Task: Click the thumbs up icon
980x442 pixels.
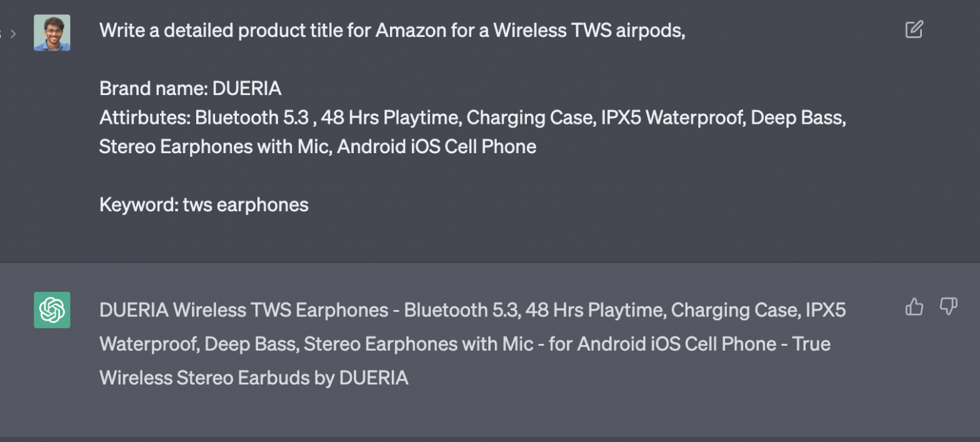Action: (x=914, y=306)
